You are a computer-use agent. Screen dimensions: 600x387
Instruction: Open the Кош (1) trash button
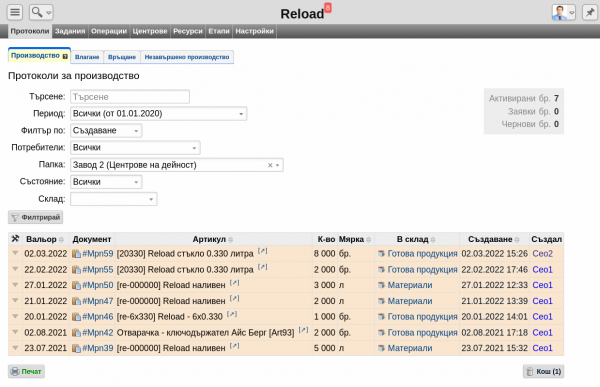[543, 371]
